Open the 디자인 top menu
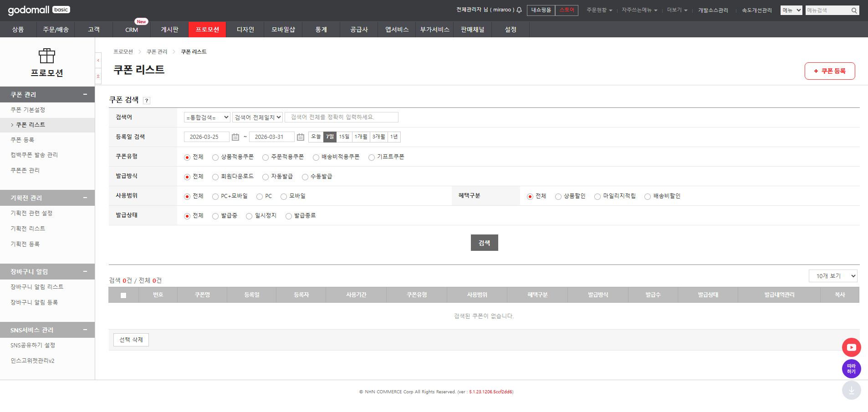 coord(245,30)
